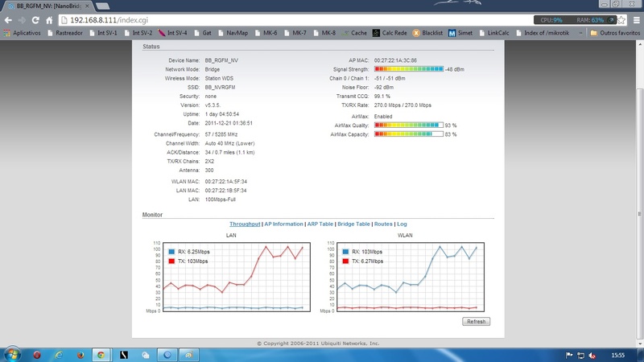Open the Rastreador bookmark
The height and width of the screenshot is (362, 644).
[65, 33]
